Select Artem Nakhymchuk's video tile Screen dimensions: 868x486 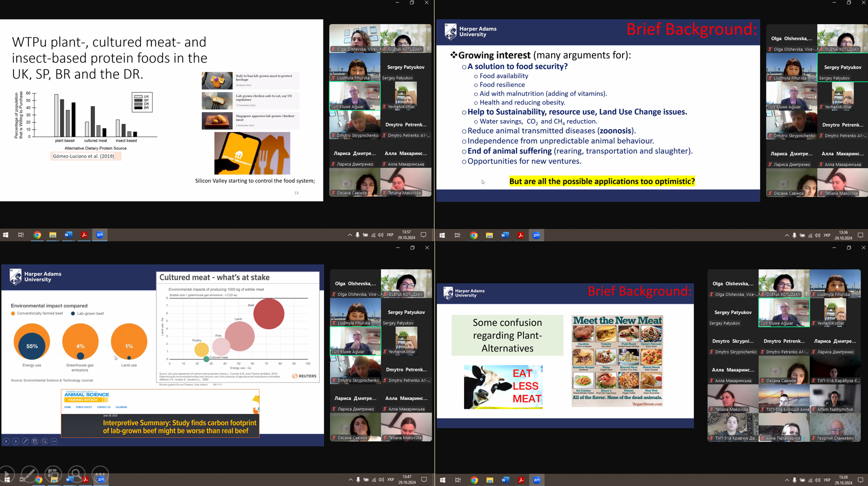[x=835, y=399]
